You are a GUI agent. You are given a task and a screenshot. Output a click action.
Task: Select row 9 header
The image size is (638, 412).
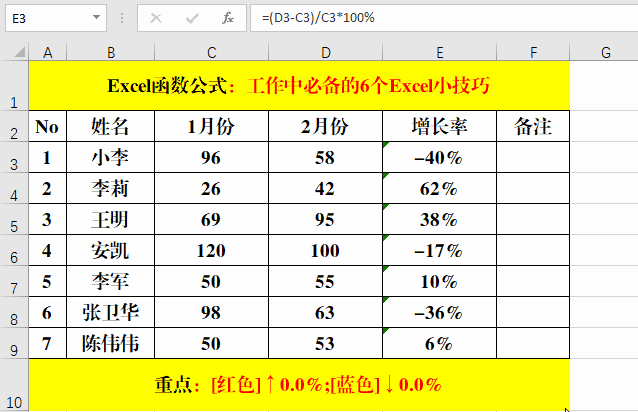pyautogui.click(x=14, y=343)
